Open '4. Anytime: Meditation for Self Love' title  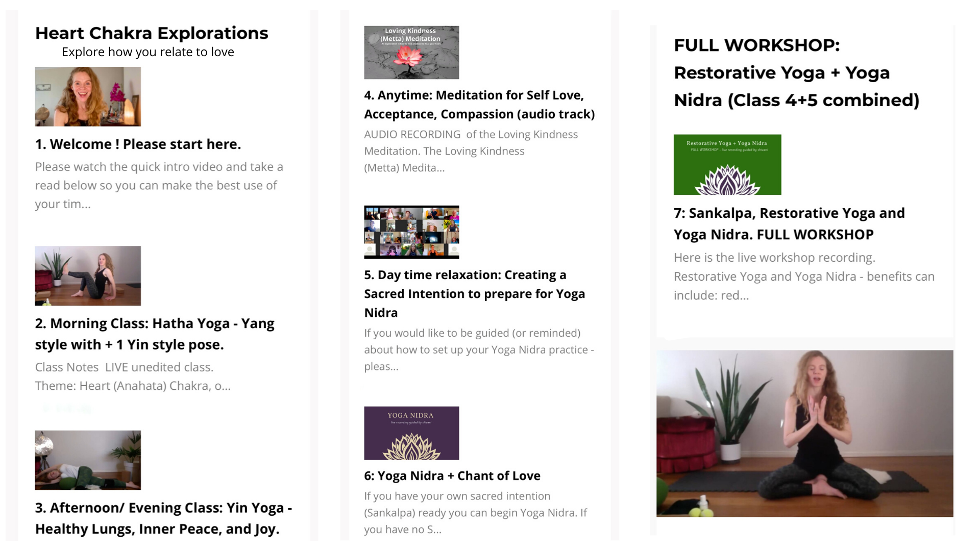(x=479, y=105)
